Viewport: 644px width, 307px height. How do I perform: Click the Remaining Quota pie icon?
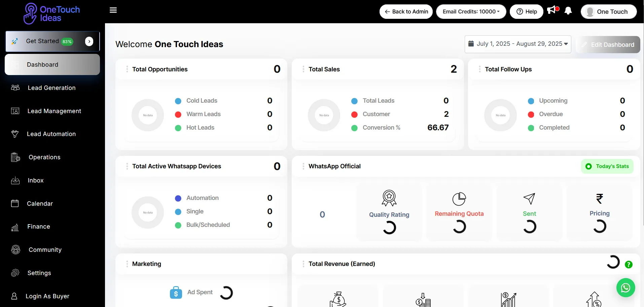459,199
